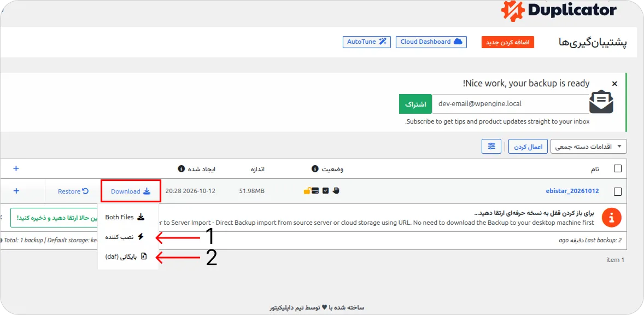Viewport: 644px width, 315px height.
Task: Click the Duplicator logo
Action: click(559, 11)
